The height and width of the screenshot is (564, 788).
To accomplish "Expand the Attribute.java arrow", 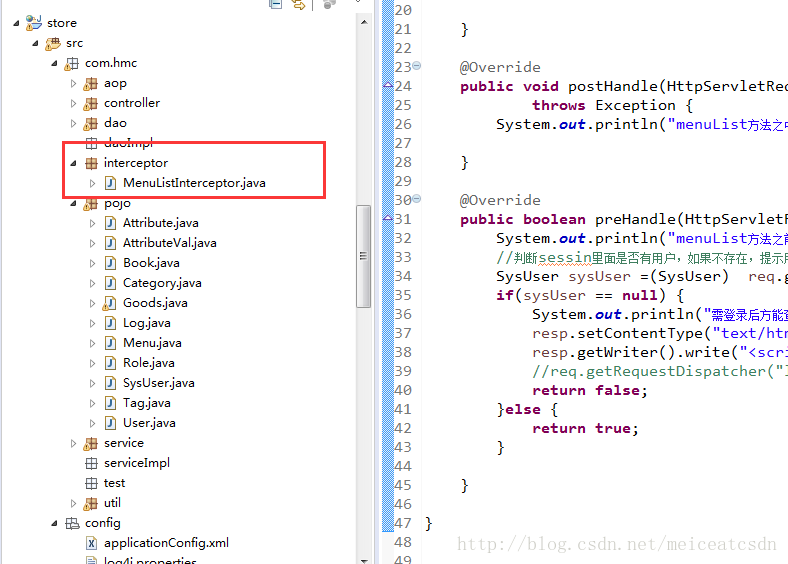I will pyautogui.click(x=92, y=223).
